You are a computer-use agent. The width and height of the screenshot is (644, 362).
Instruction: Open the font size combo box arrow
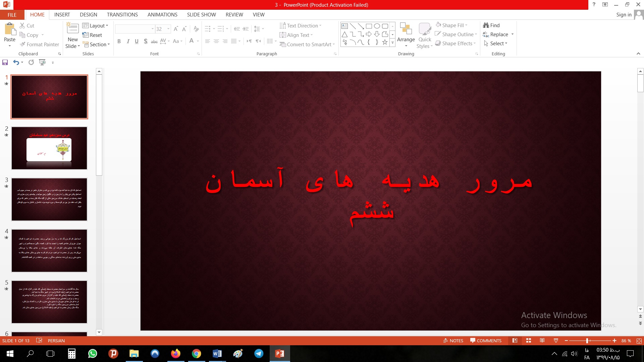[168, 29]
